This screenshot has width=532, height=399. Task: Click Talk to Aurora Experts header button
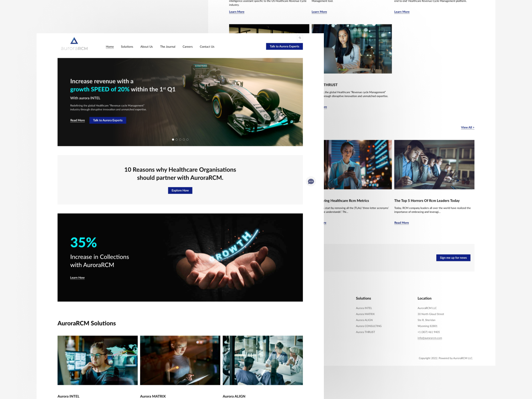284,46
